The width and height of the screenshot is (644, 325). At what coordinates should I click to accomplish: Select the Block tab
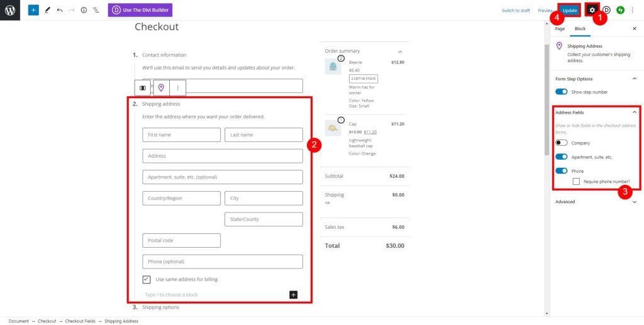[x=580, y=29]
